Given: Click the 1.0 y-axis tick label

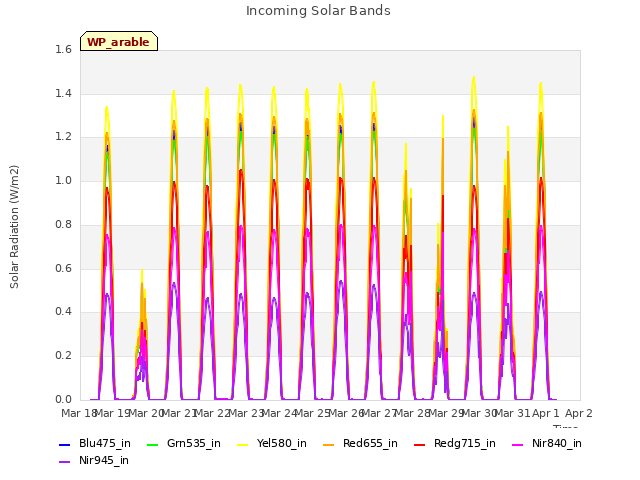Looking at the screenshot, I should [x=63, y=180].
